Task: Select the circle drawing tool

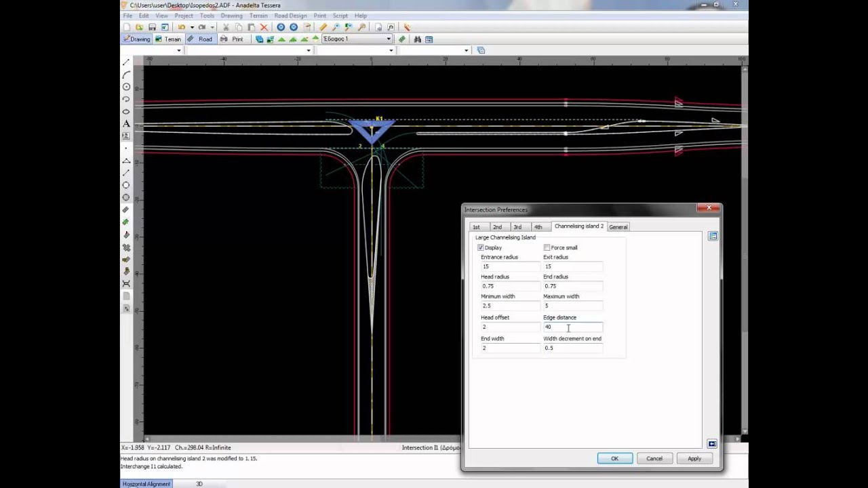Action: coord(126,87)
